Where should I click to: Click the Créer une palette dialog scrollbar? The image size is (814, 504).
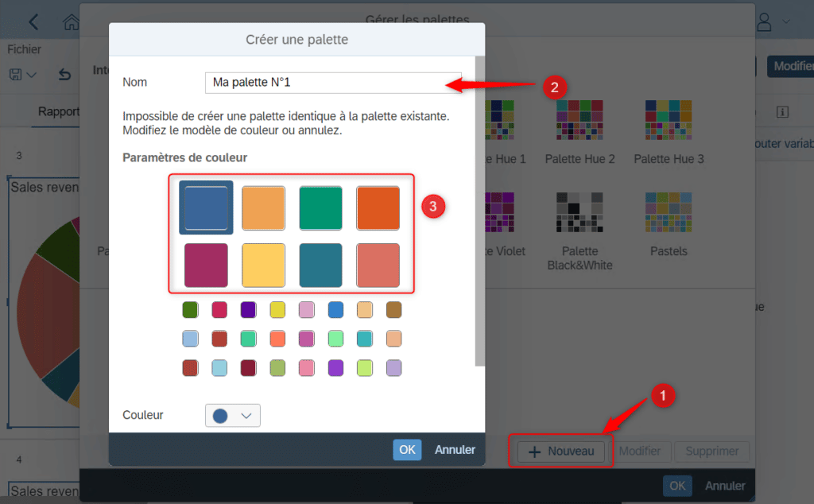coord(479,211)
